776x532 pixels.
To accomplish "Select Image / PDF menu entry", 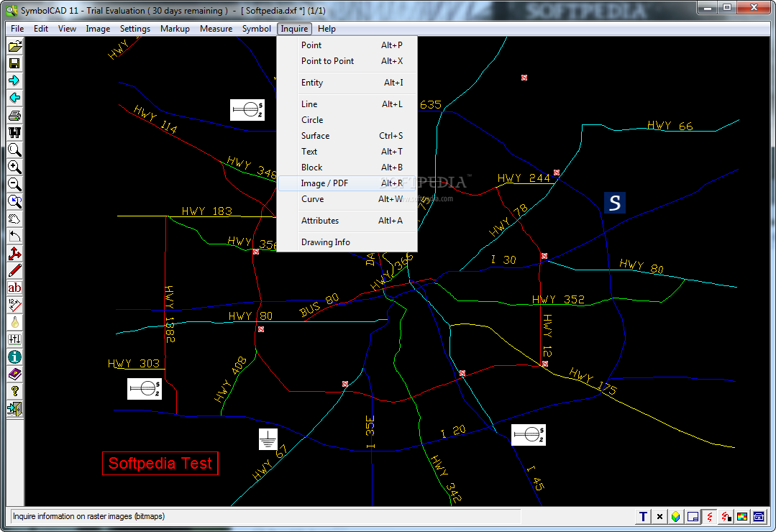I will pyautogui.click(x=347, y=183).
